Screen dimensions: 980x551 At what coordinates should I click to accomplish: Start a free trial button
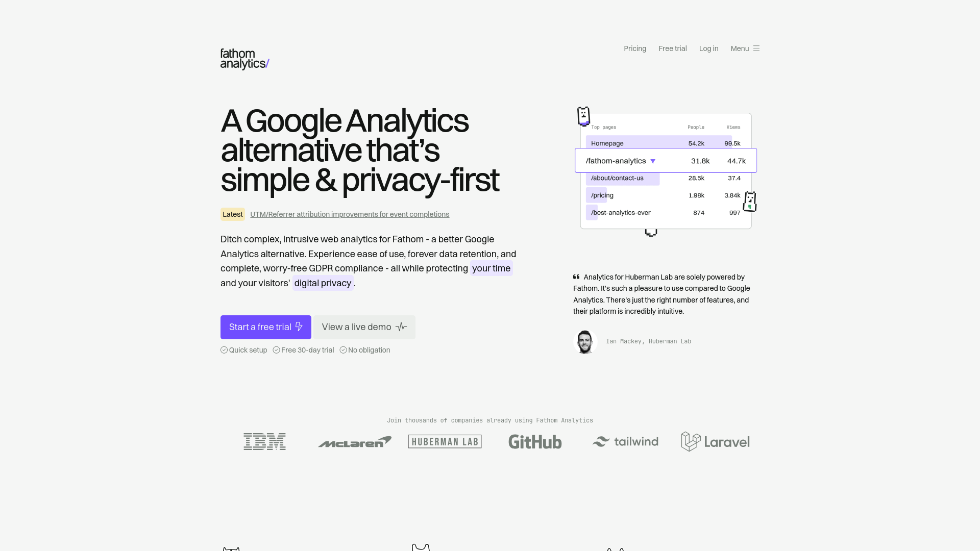(x=266, y=327)
